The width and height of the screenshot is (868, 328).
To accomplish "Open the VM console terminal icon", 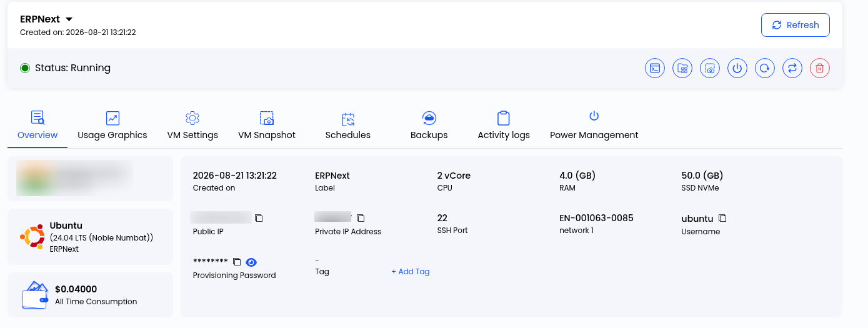I will click(x=655, y=68).
